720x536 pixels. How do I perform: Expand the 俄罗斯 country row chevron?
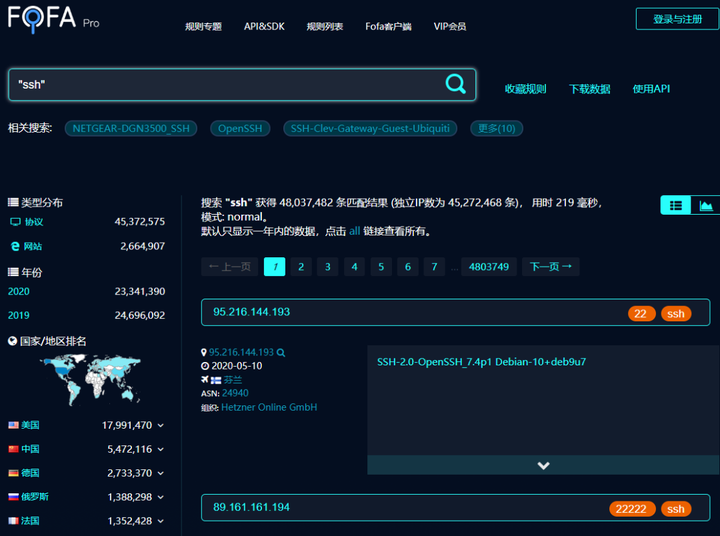[161, 497]
